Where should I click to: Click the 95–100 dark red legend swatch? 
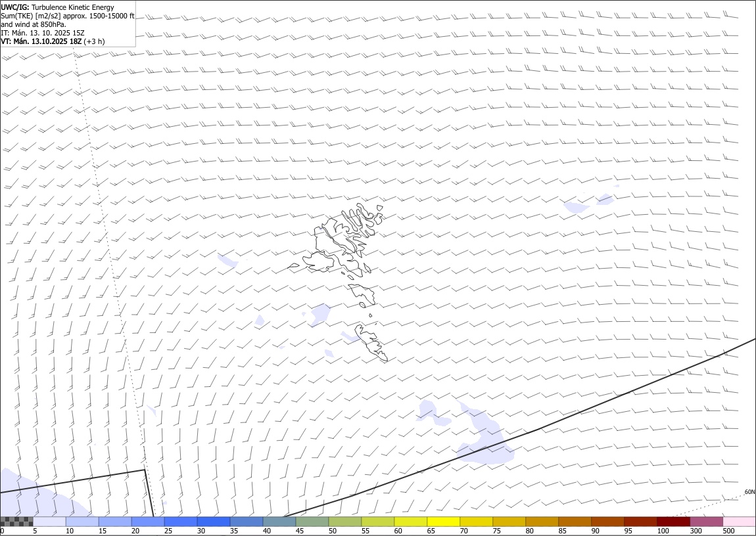coord(640,522)
